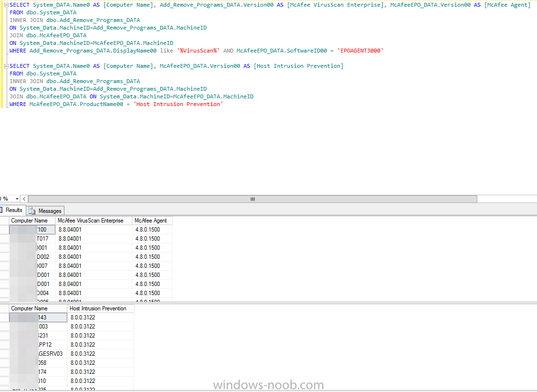
Task: Click the horizontal scrollbar left arrow
Action: point(24,199)
